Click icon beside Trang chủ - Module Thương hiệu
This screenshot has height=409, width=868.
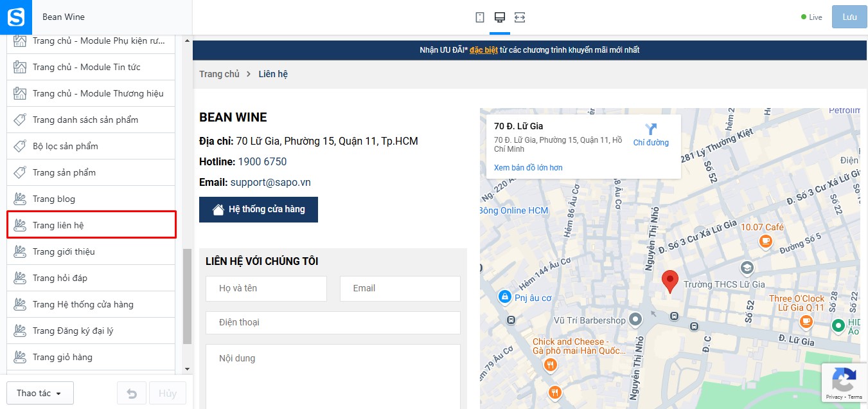(20, 93)
